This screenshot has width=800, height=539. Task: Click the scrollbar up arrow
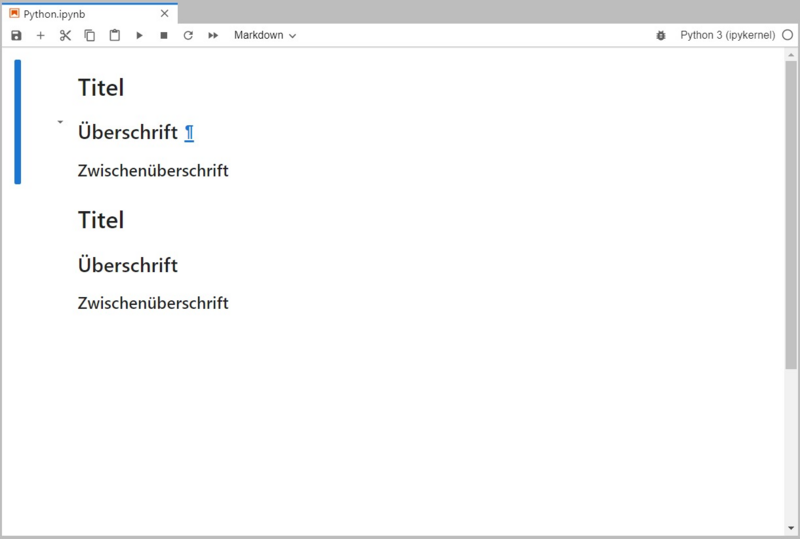click(x=791, y=54)
